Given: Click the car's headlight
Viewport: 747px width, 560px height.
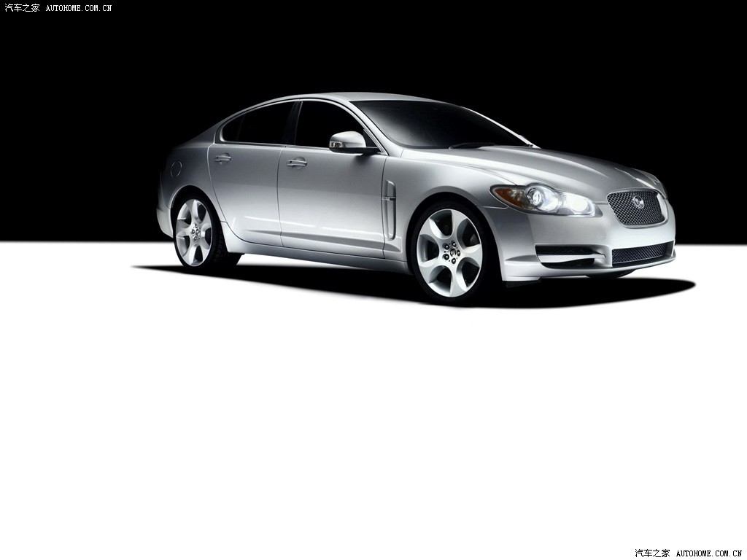Looking at the screenshot, I should [x=543, y=198].
